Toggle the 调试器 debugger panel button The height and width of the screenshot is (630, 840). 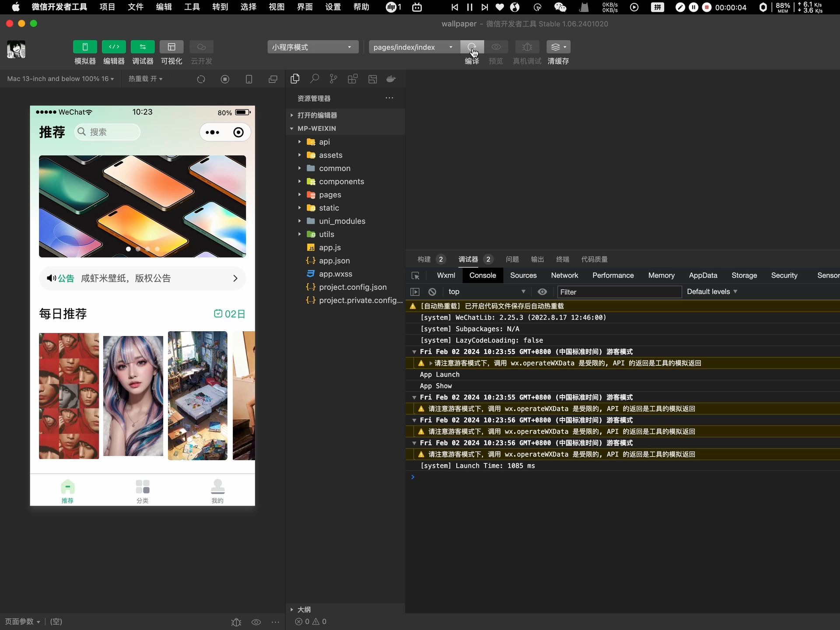(x=143, y=47)
